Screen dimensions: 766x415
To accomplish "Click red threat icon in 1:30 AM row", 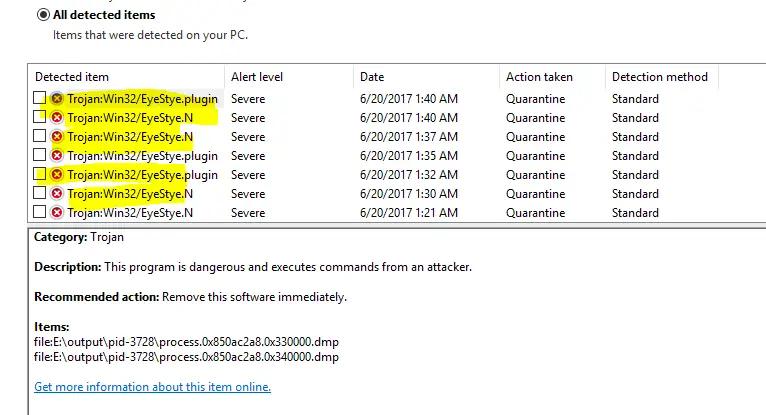I will tap(57, 194).
